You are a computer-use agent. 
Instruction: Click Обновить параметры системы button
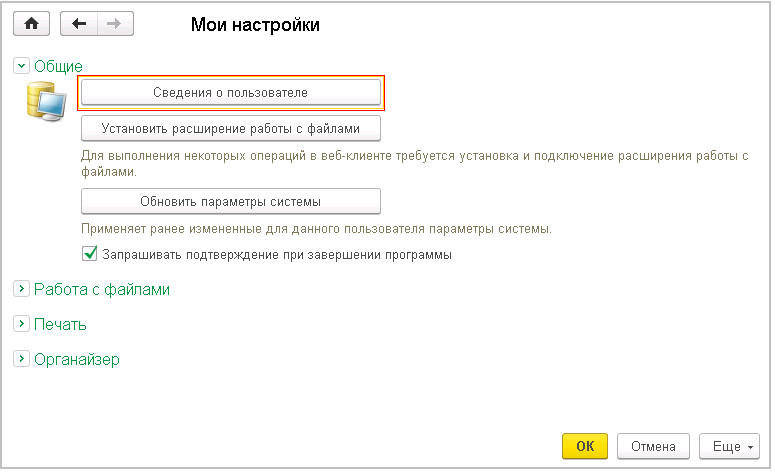coord(230,201)
